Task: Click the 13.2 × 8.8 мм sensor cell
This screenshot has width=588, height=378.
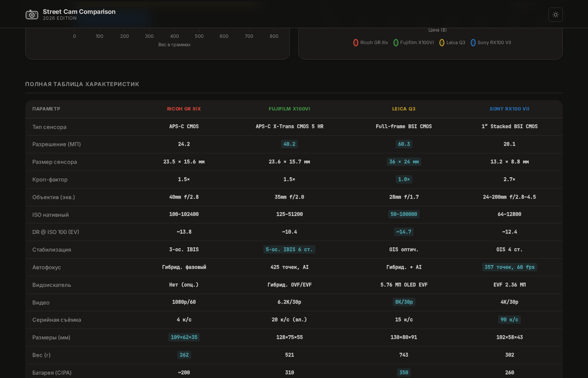Action: [x=510, y=162]
